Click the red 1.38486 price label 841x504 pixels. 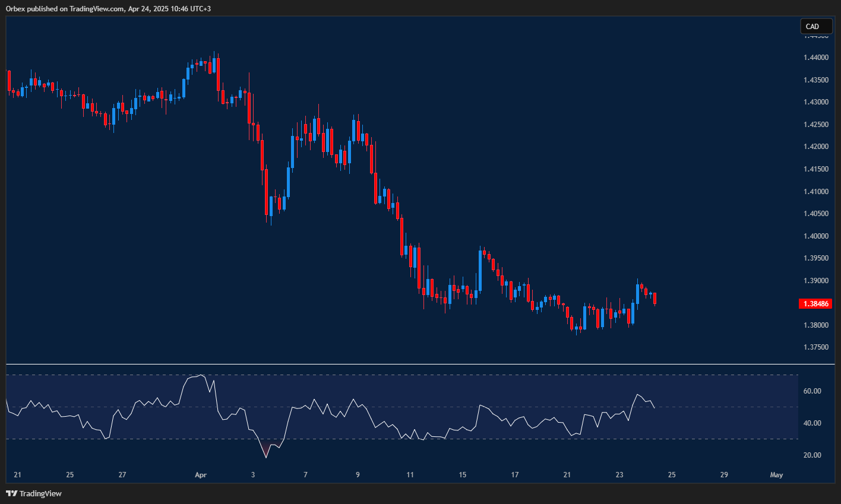tap(816, 303)
